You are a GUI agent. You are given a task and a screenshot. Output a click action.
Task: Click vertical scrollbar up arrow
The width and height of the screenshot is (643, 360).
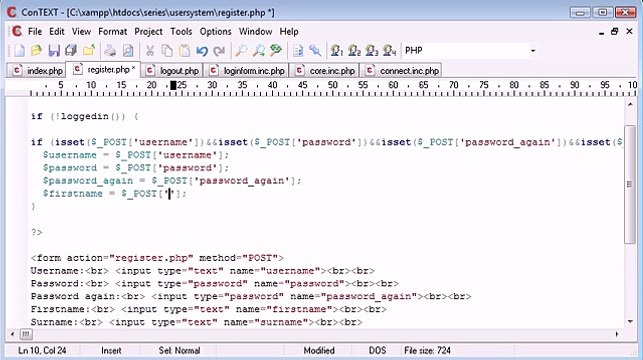point(630,105)
